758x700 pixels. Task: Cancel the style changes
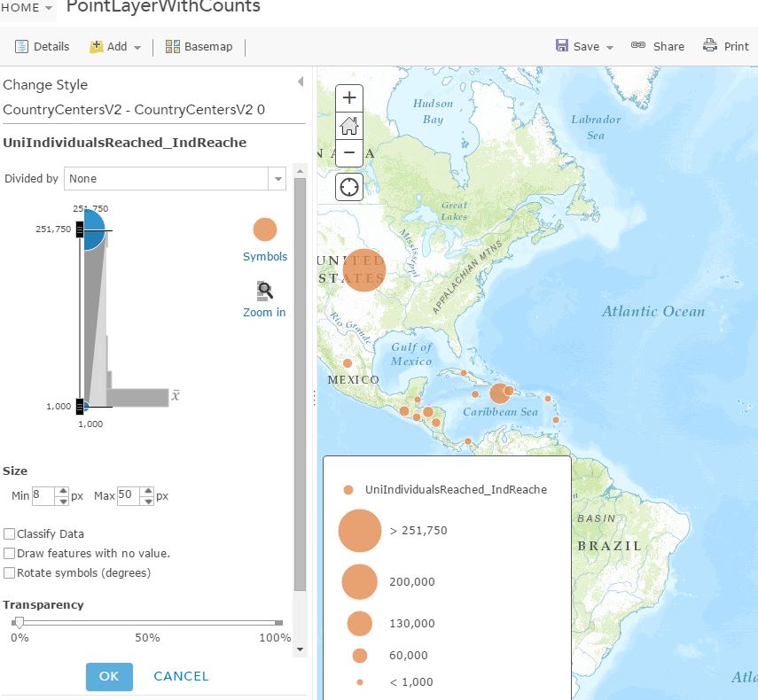coord(181,676)
